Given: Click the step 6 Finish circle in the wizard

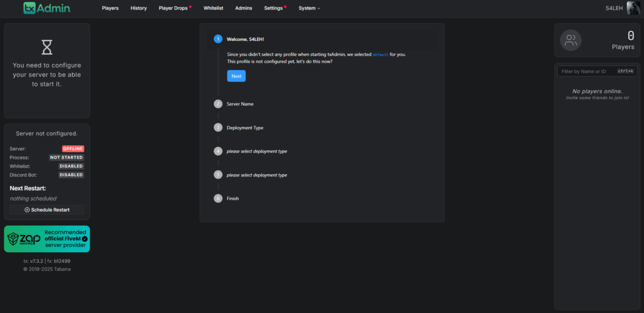Looking at the screenshot, I should (x=218, y=198).
